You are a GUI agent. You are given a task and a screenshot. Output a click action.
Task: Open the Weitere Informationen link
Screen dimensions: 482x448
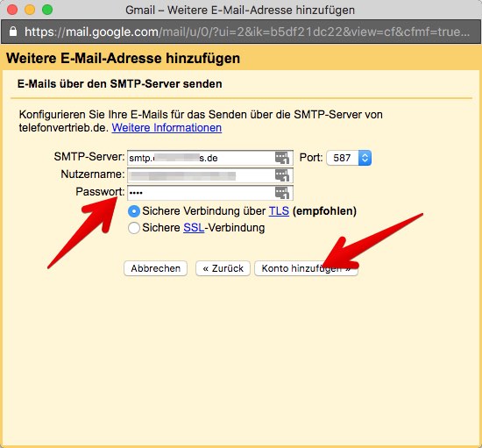167,128
